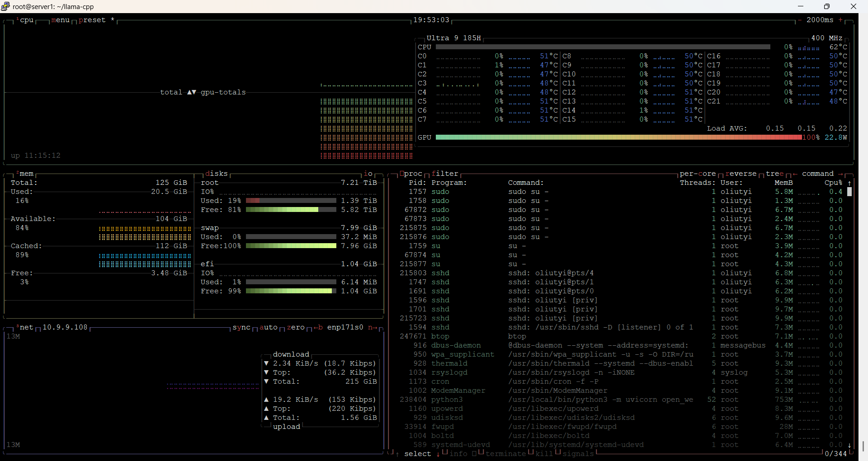Toggle the io mode in disks panel
The height and width of the screenshot is (461, 868).
click(x=368, y=174)
